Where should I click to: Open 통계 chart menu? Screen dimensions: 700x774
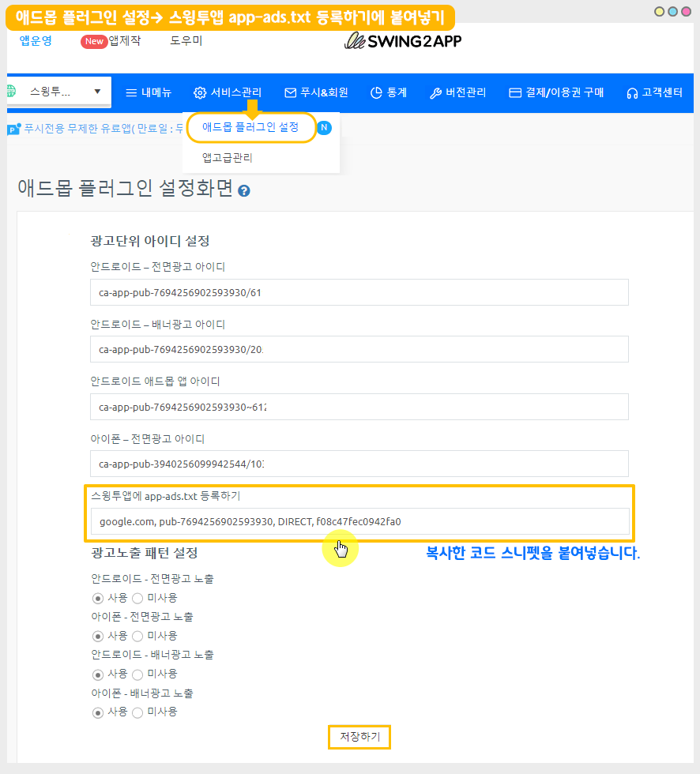coord(389,92)
